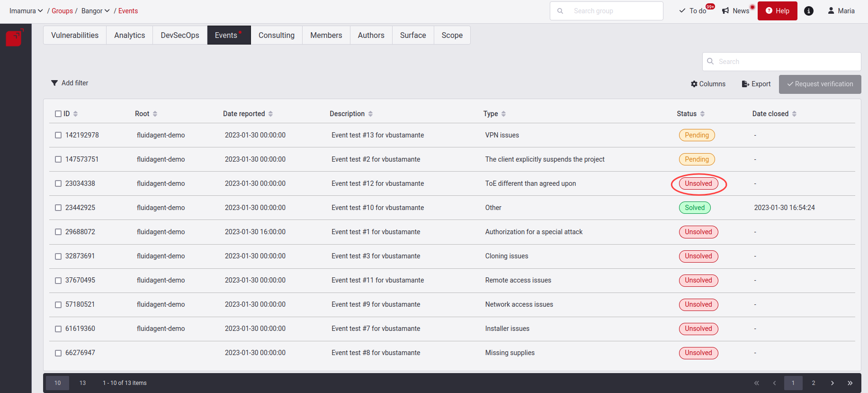Sort by Status column arrows
The width and height of the screenshot is (868, 393).
[702, 114]
